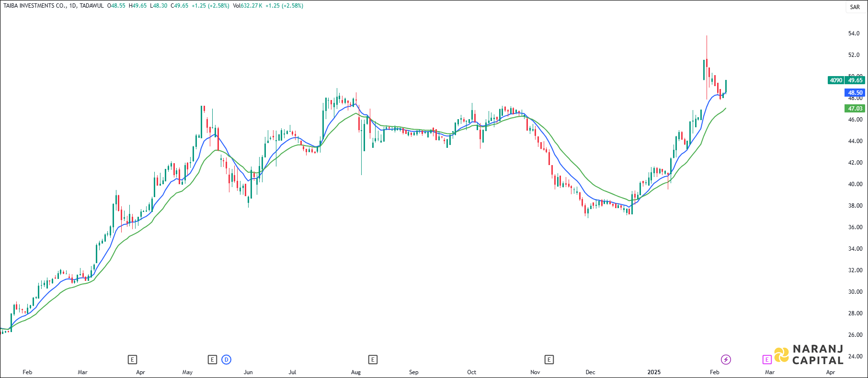Click the Jul label on time axis
The image size is (868, 378).
point(292,372)
